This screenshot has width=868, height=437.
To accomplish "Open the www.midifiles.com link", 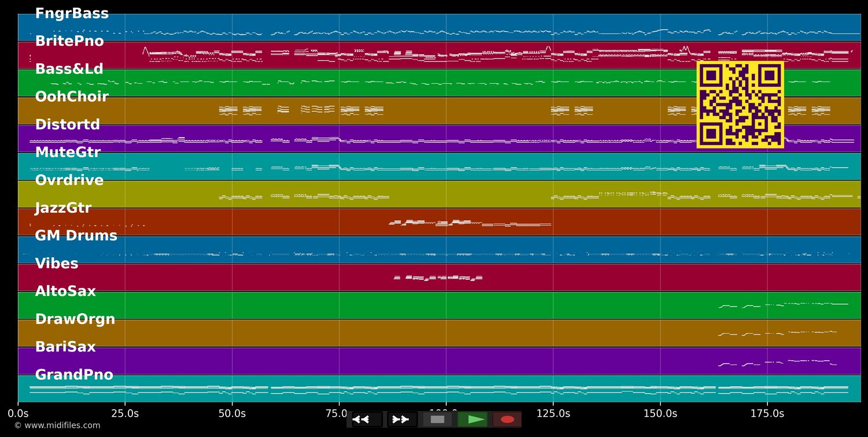I will 57,425.
